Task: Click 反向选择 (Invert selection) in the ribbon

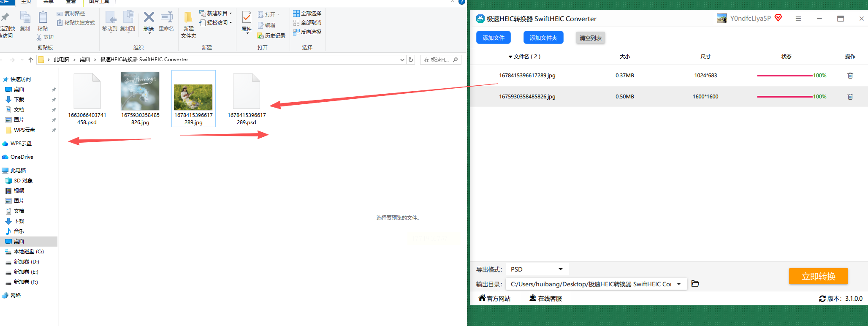Action: tap(307, 32)
